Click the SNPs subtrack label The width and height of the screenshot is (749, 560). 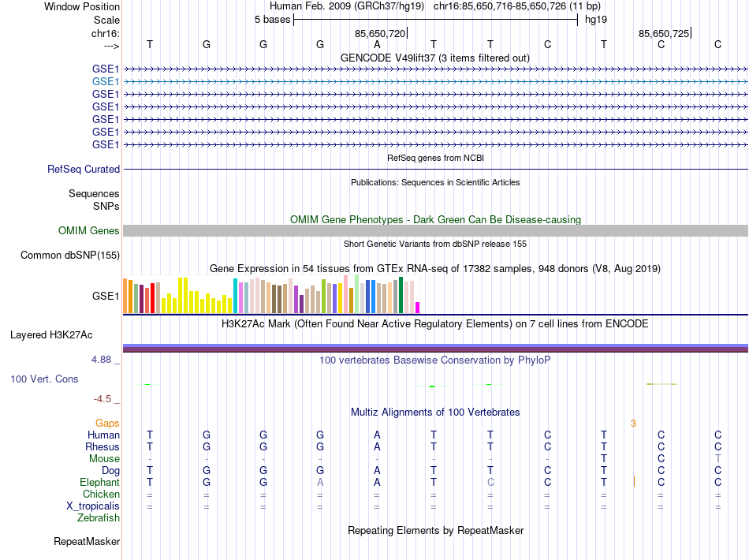[x=106, y=206]
